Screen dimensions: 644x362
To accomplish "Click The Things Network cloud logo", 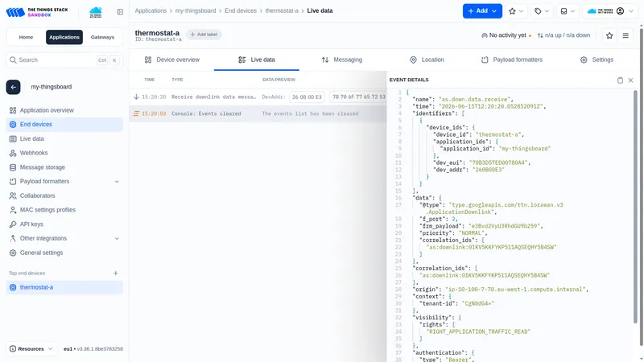I will (x=96, y=12).
